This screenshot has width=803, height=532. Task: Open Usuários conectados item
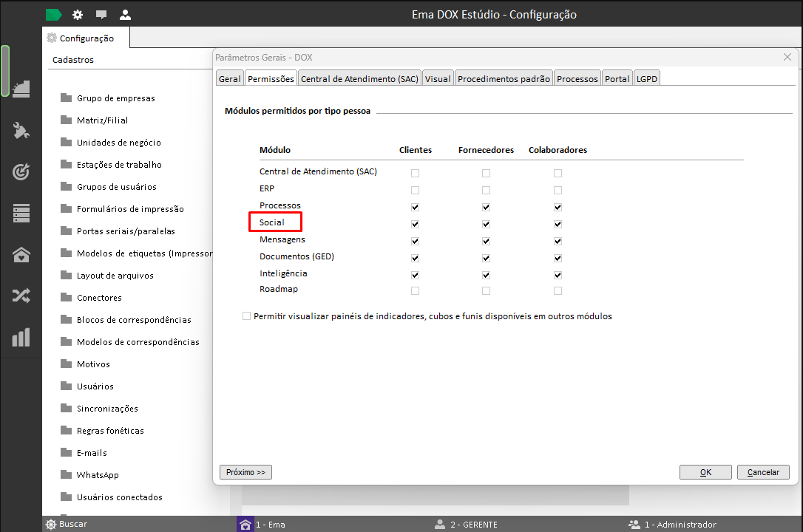pos(119,497)
